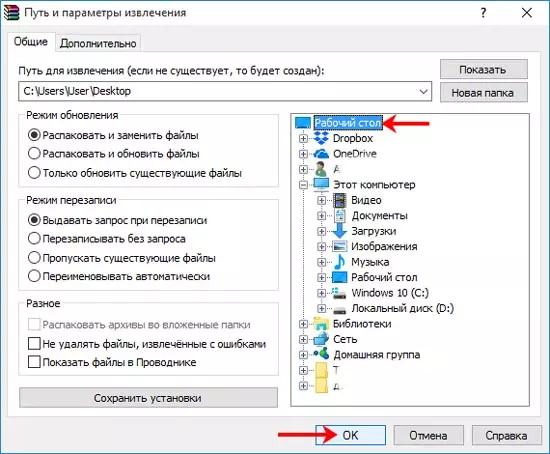This screenshot has height=454, width=550.
Task: Select Музыка label in tree
Action: 370,262
